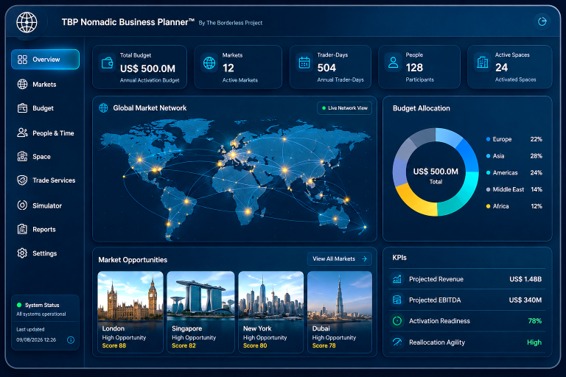Click the Budget wallet icon in the sidebar
This screenshot has height=377, width=566.
tap(22, 108)
